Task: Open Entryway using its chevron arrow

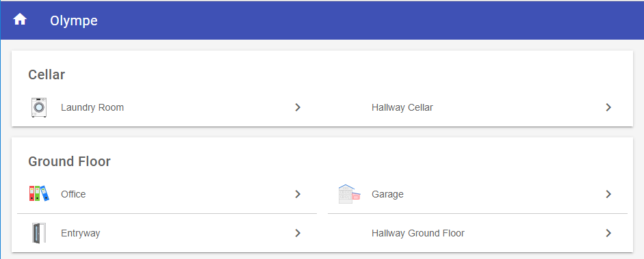Action: (298, 233)
